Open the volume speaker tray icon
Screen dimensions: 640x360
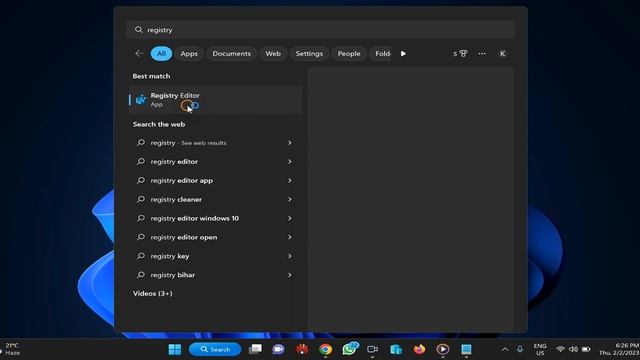pos(573,349)
